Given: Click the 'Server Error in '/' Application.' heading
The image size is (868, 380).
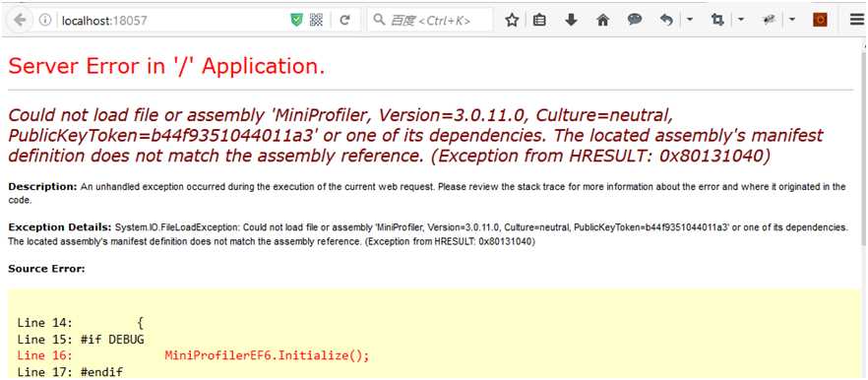Looking at the screenshot, I should [x=166, y=67].
